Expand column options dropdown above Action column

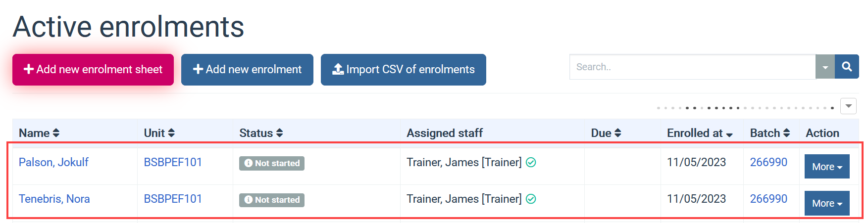(849, 106)
